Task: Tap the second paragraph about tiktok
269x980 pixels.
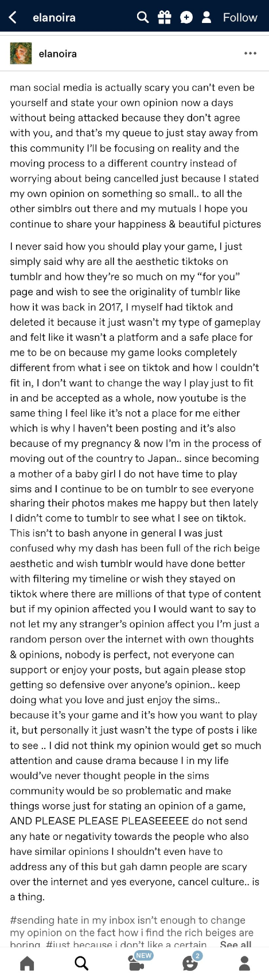Action: tap(135, 572)
